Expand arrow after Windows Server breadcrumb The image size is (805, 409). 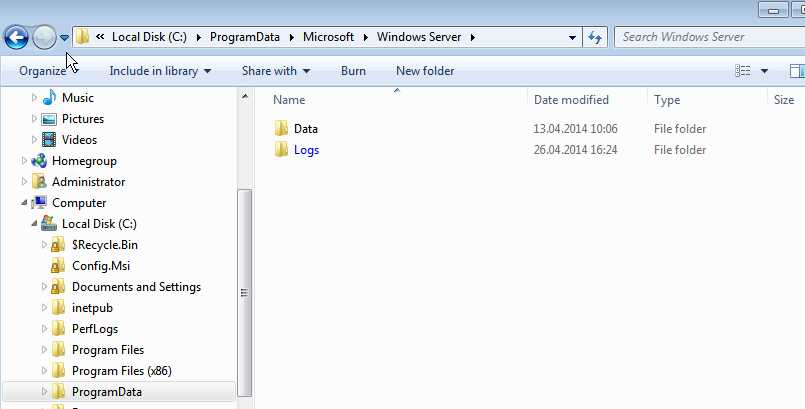pyautogui.click(x=473, y=37)
